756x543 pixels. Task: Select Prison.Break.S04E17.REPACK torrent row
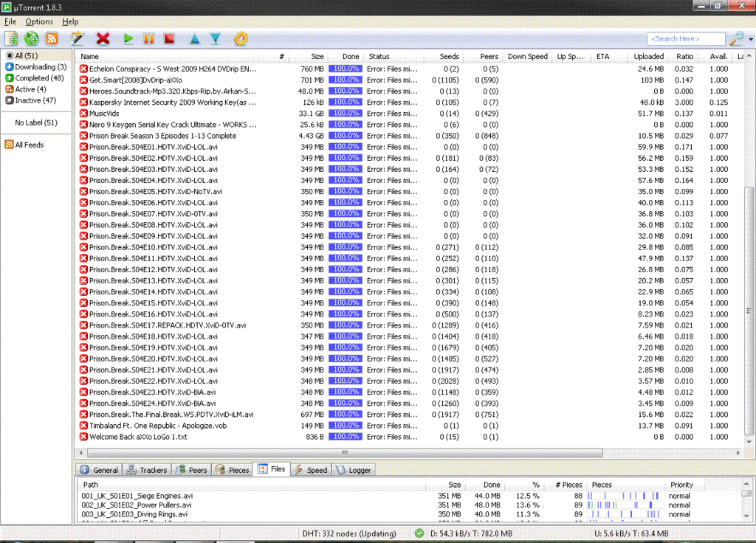(410, 325)
